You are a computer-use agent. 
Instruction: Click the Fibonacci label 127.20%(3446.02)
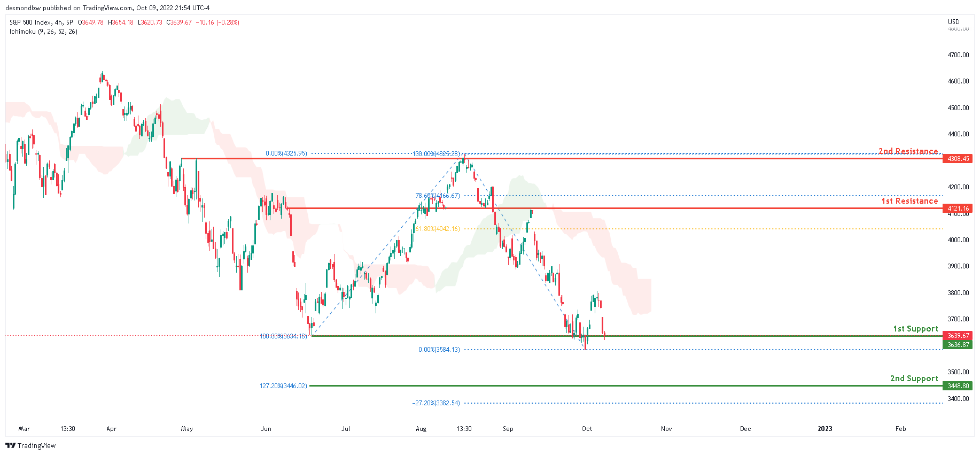click(x=284, y=386)
